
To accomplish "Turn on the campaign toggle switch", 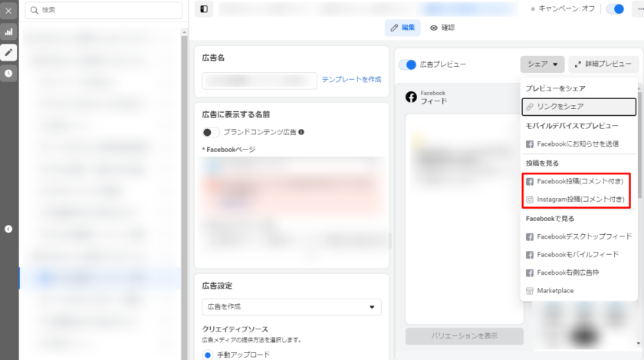I will 615,9.
